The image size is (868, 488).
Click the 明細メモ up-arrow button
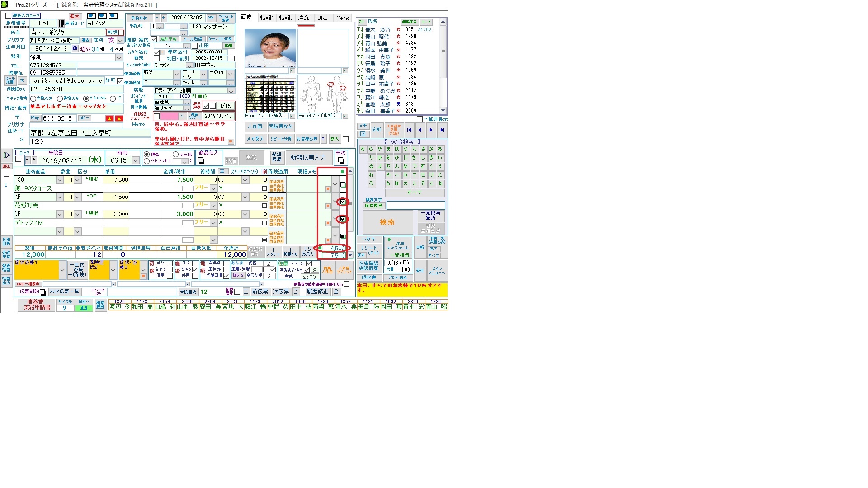tap(290, 252)
